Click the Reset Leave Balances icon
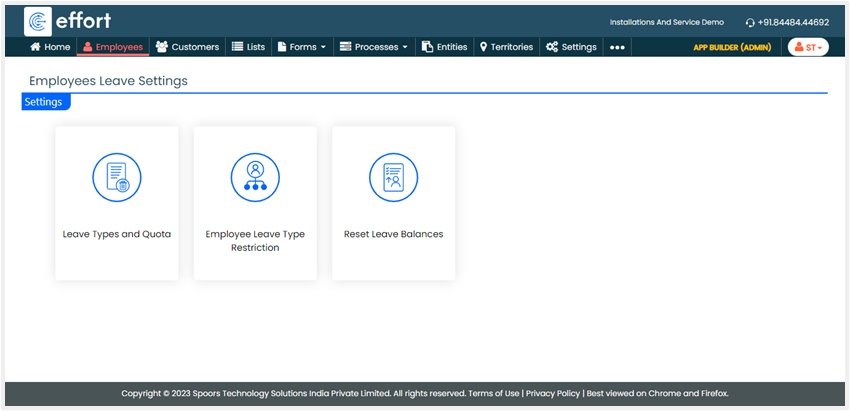 click(393, 177)
